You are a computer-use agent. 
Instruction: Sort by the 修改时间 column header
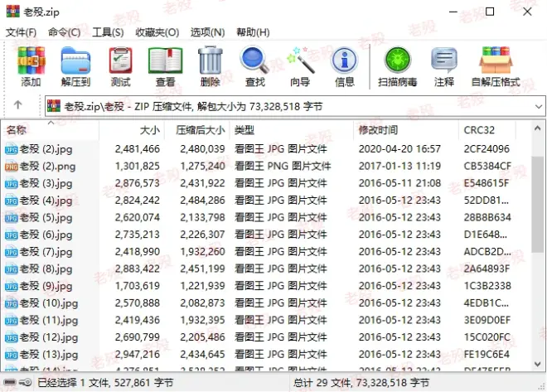[378, 130]
